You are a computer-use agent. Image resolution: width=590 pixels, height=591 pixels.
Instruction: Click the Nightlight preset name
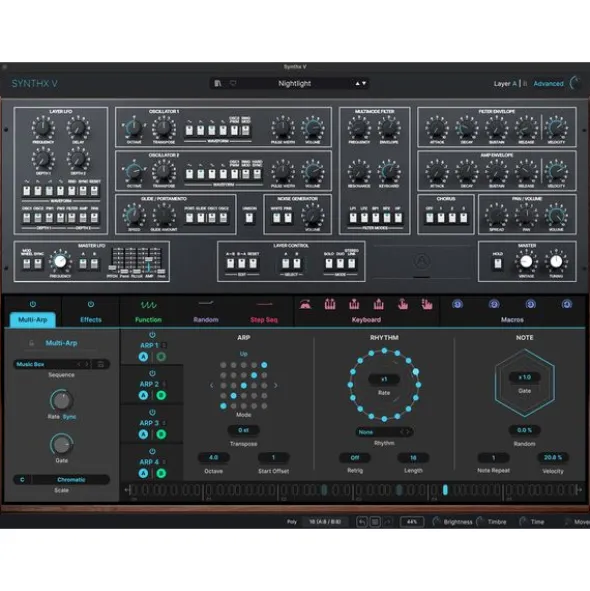coord(294,83)
